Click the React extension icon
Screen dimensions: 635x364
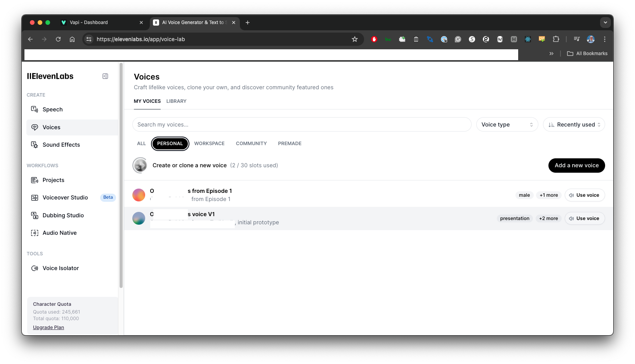(x=528, y=39)
